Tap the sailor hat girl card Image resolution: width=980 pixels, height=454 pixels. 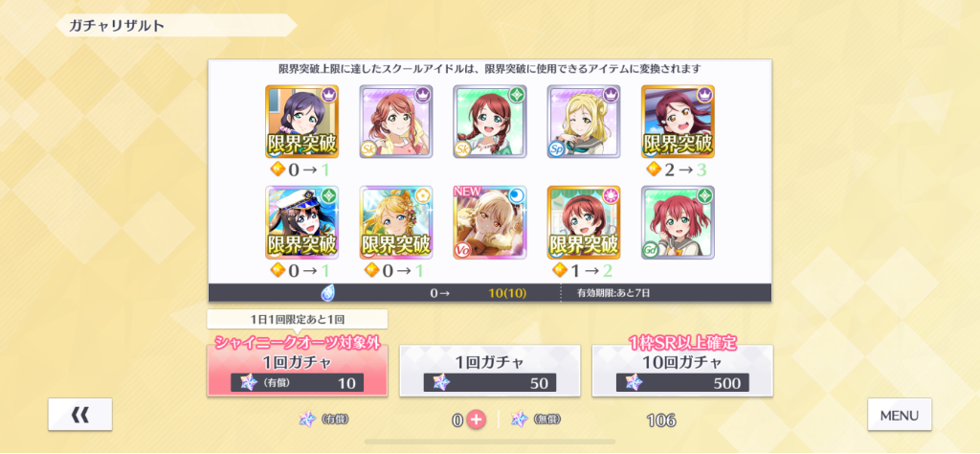click(x=301, y=222)
